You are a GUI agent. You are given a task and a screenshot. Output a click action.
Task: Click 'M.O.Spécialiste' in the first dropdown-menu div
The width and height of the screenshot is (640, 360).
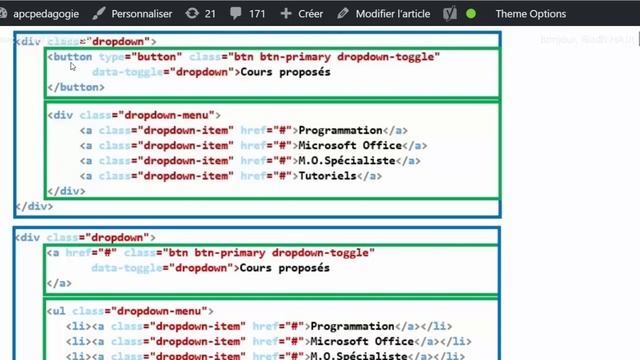[x=347, y=161]
